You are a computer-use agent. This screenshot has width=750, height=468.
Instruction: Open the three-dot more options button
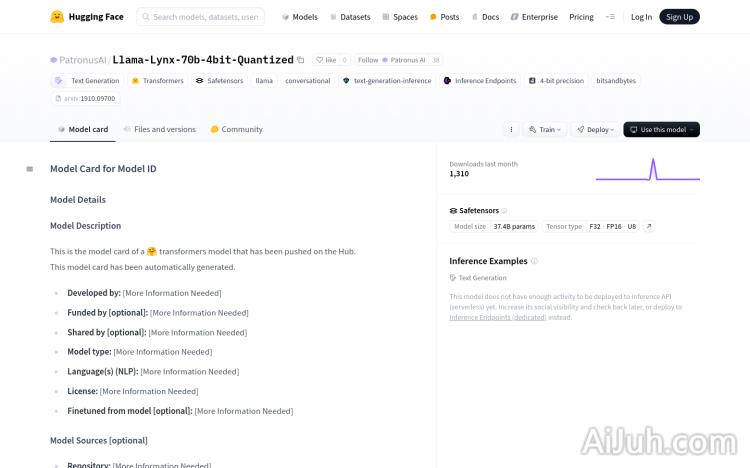pos(512,130)
